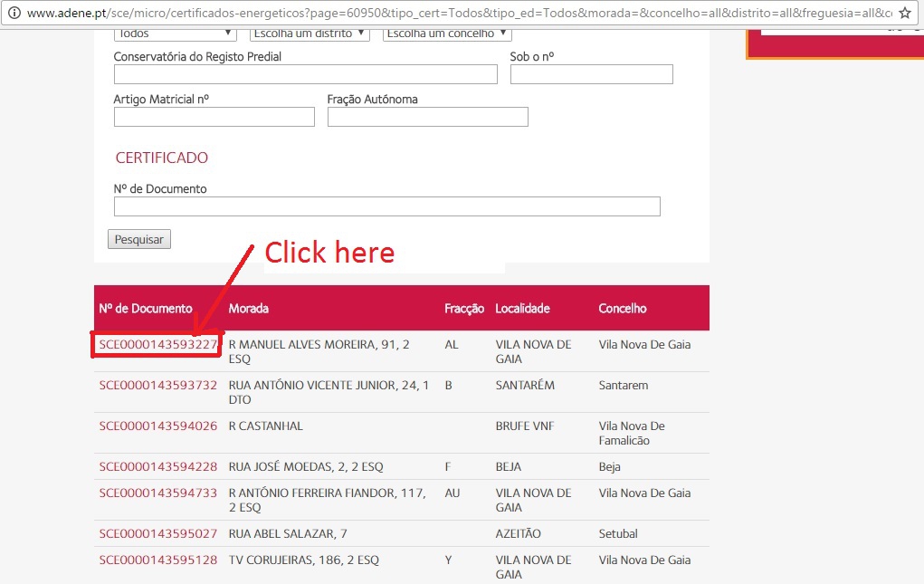Click localidade 'BRUFE VNF'
The width and height of the screenshot is (924, 584).
pyautogui.click(x=525, y=426)
